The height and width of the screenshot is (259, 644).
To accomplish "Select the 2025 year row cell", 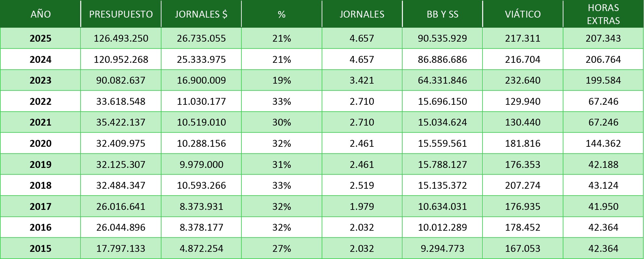I will click(x=41, y=38).
